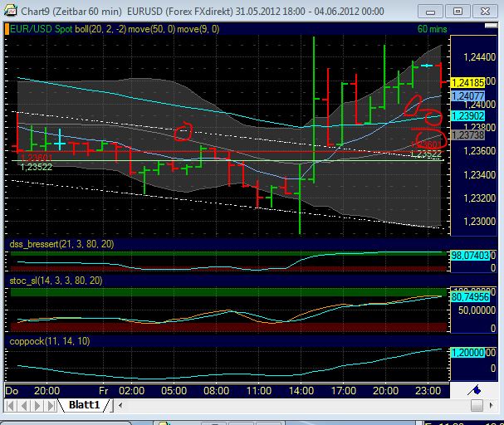Click the coppock(11, 14, 10) label
504x425 pixels.
point(50,341)
